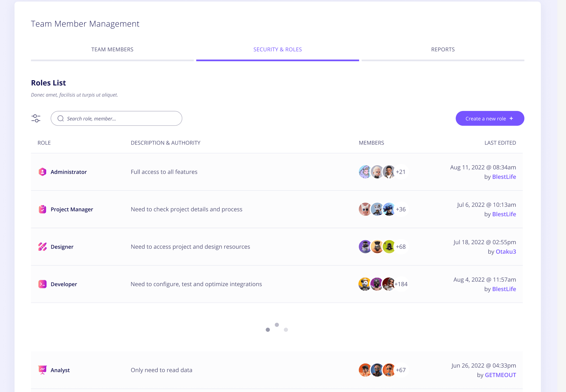Click the search role member input field
The image size is (566, 392).
(x=117, y=118)
